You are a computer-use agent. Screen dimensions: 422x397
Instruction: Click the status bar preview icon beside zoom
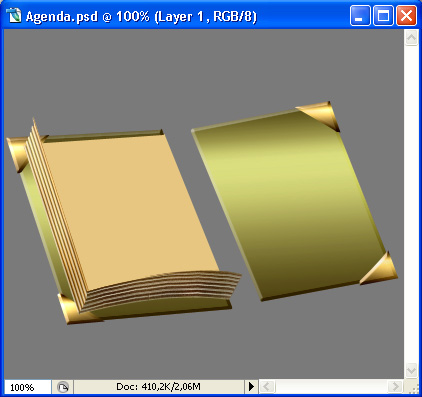point(63,387)
